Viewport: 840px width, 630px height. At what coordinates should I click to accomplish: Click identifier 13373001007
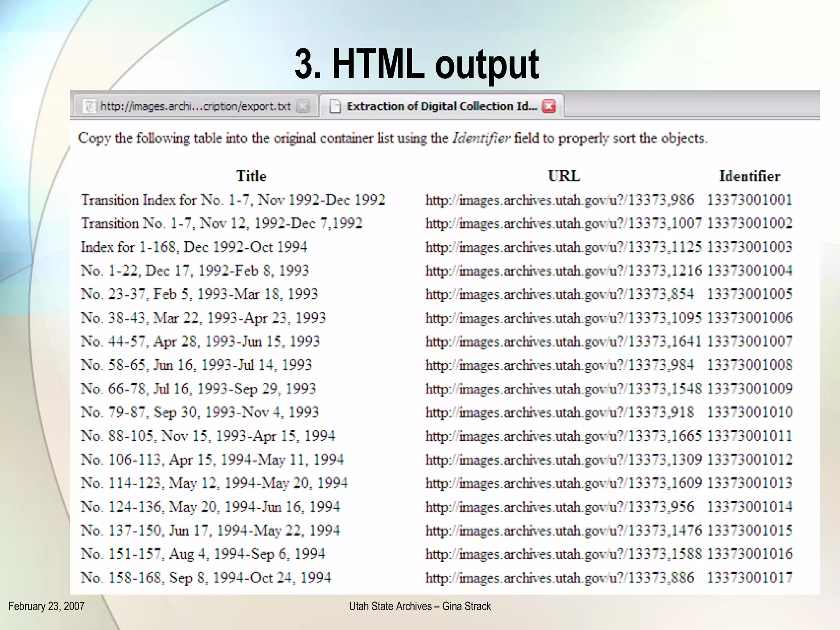(749, 342)
